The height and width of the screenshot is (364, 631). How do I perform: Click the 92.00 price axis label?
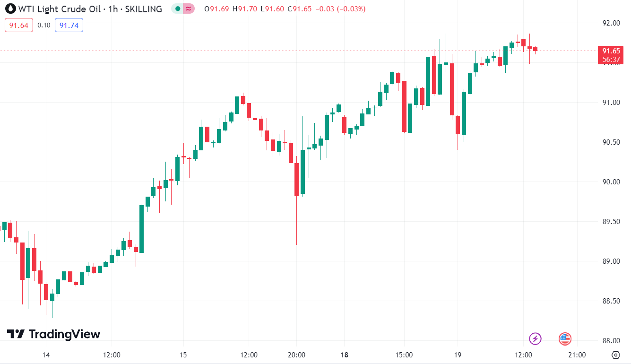point(611,23)
